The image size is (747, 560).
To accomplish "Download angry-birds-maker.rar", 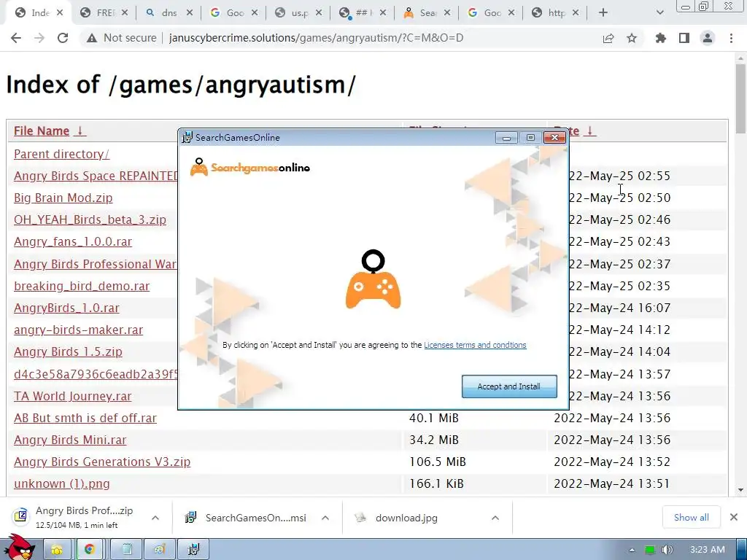I will pyautogui.click(x=78, y=330).
